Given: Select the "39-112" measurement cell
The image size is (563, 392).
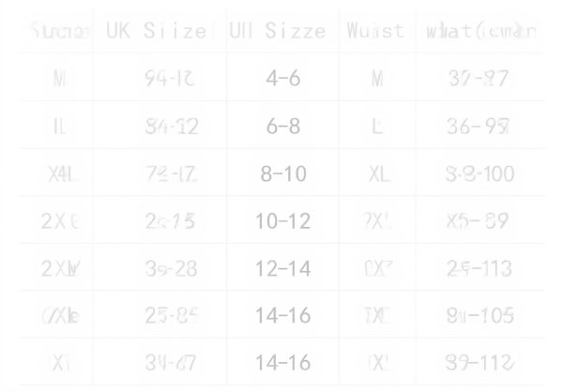Looking at the screenshot, I should click(479, 364).
